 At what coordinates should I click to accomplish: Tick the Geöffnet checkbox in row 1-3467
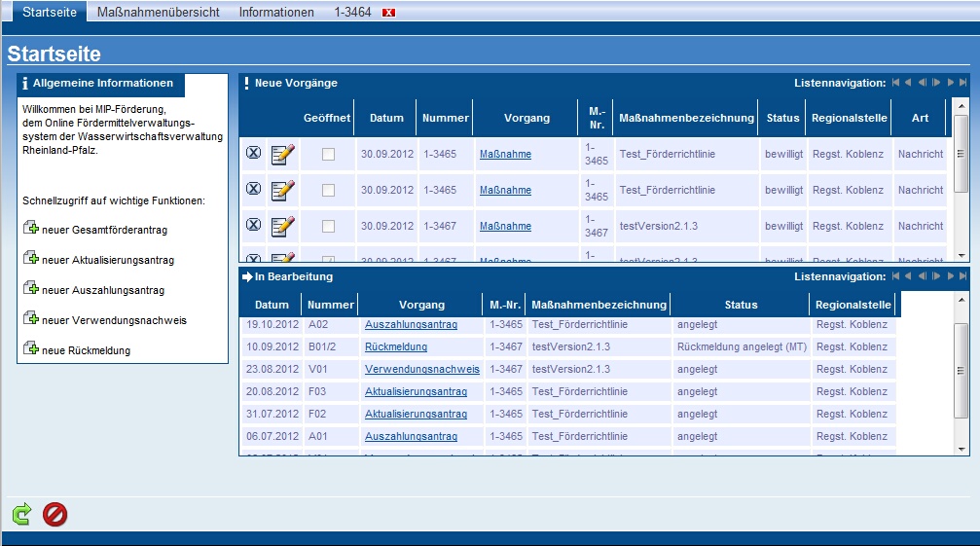click(328, 226)
